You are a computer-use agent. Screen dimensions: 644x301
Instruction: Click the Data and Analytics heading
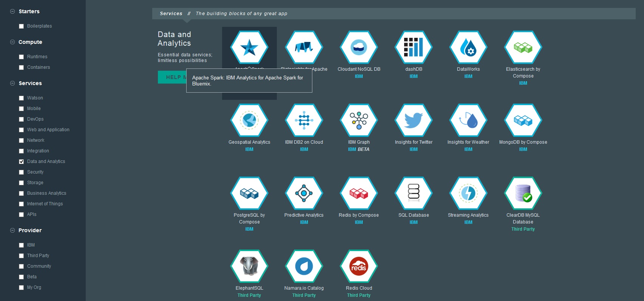click(x=175, y=39)
